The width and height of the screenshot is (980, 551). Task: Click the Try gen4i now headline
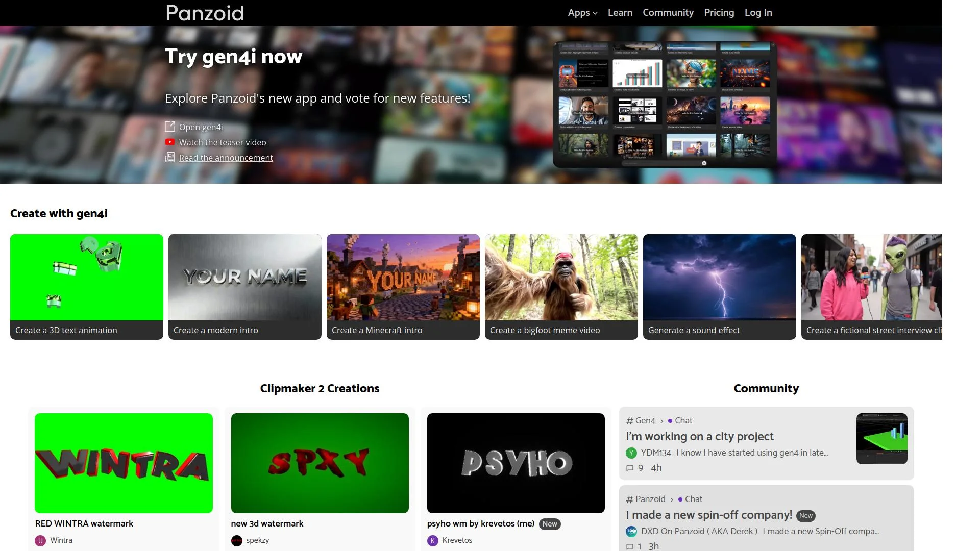click(x=233, y=56)
